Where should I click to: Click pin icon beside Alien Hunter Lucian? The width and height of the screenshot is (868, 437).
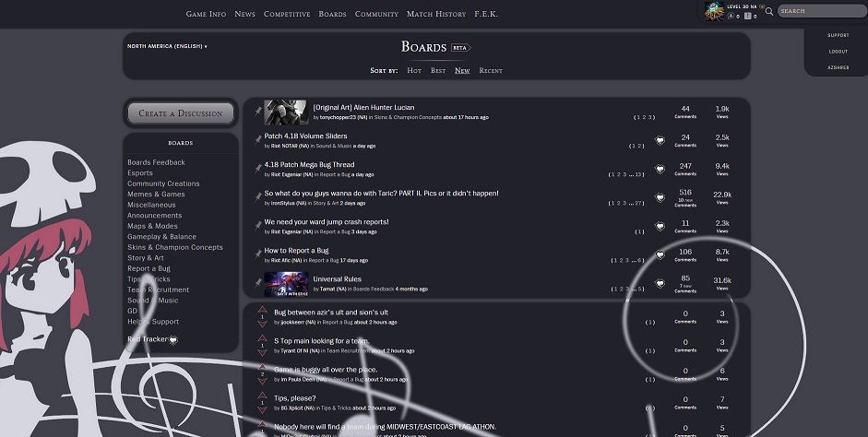pyautogui.click(x=258, y=112)
